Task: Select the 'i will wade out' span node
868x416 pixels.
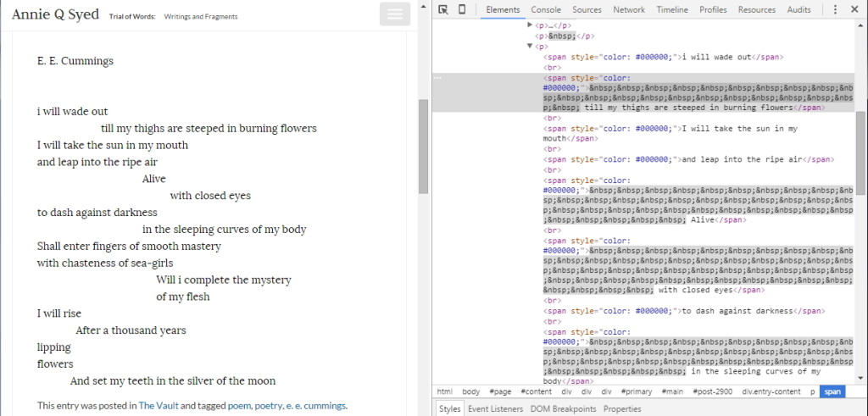Action: click(x=663, y=57)
